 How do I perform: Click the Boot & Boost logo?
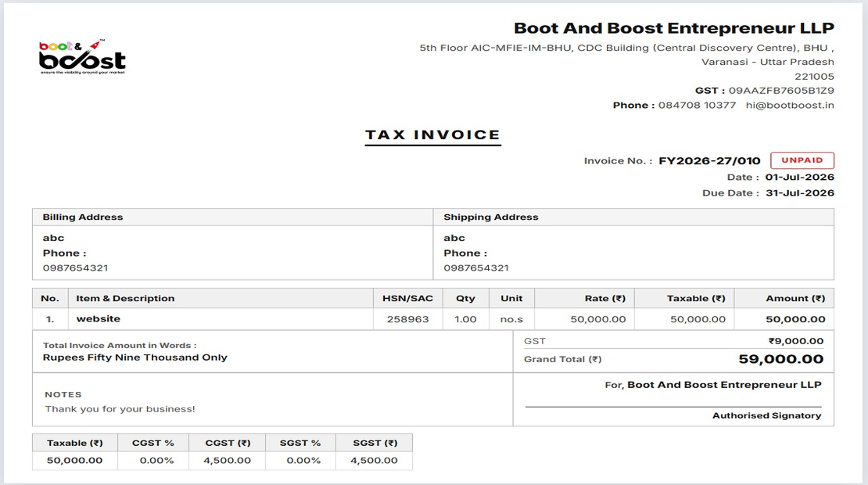82,56
